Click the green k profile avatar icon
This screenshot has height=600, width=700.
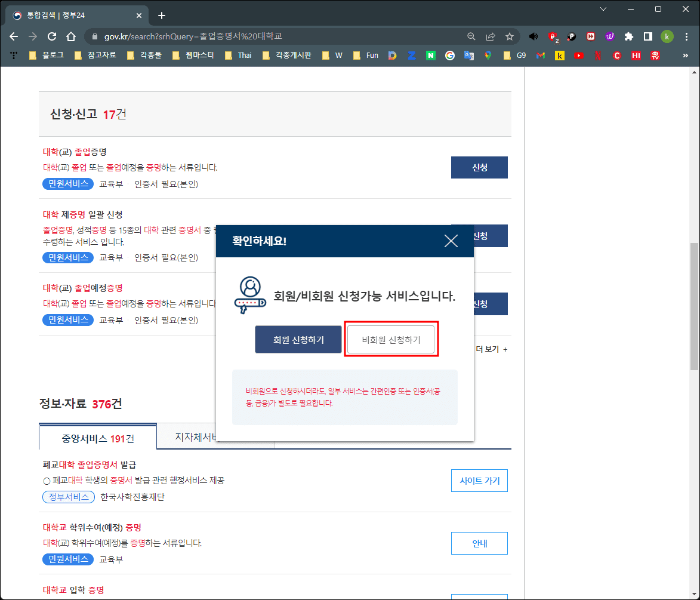[x=667, y=36]
